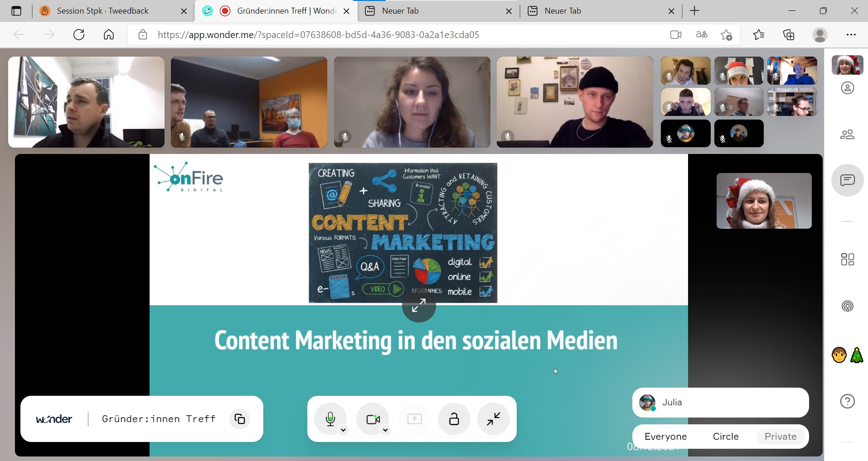Toggle the camera button

[373, 419]
